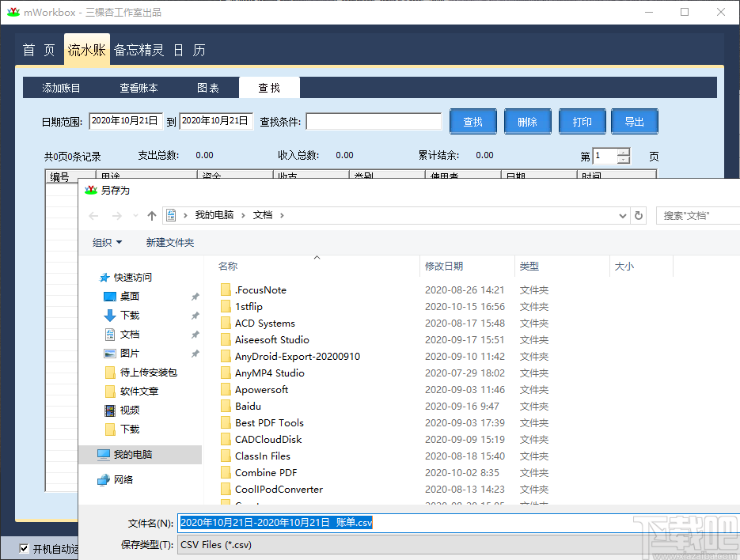Open the 组织 dropdown menu

tap(106, 242)
